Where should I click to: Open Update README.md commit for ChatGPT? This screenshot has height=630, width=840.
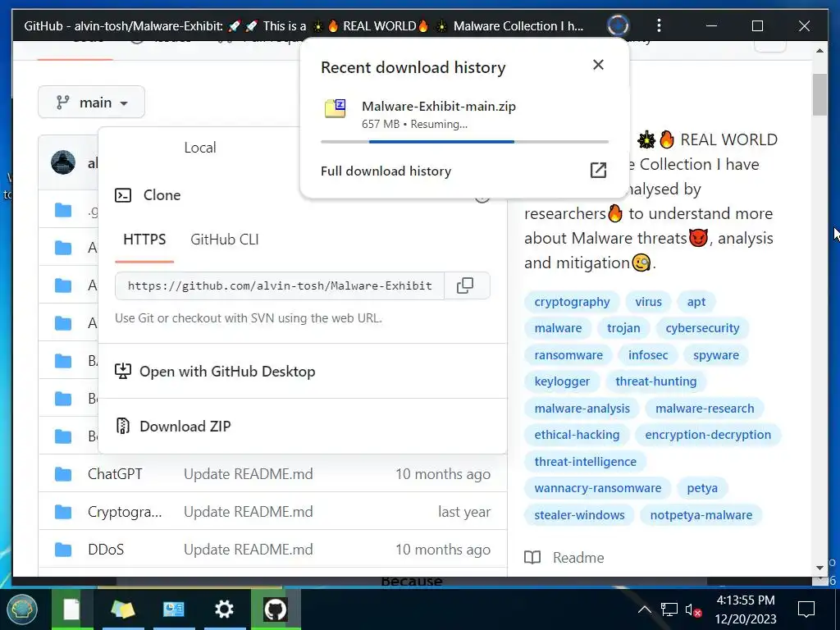[248, 474]
